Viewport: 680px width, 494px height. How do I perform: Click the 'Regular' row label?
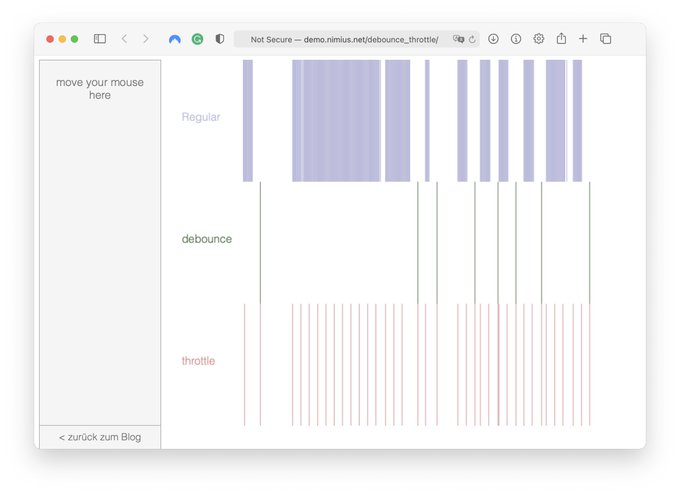pyautogui.click(x=201, y=117)
